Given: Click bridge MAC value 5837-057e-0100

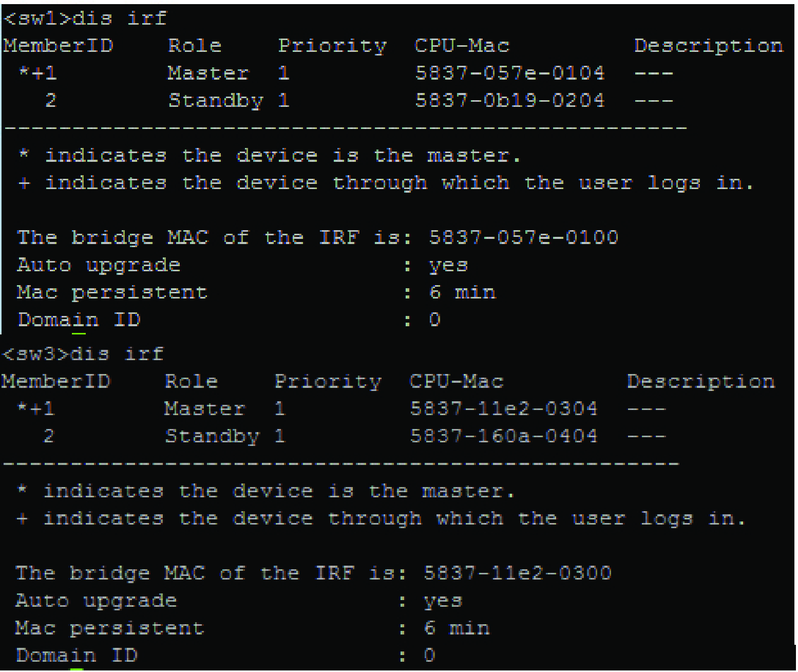Looking at the screenshot, I should 523,237.
